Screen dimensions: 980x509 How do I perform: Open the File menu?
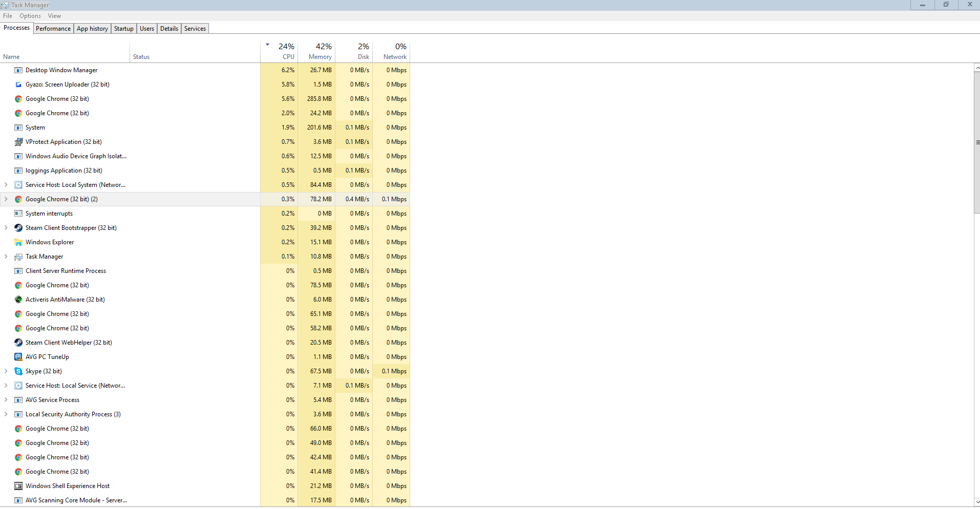click(x=8, y=16)
